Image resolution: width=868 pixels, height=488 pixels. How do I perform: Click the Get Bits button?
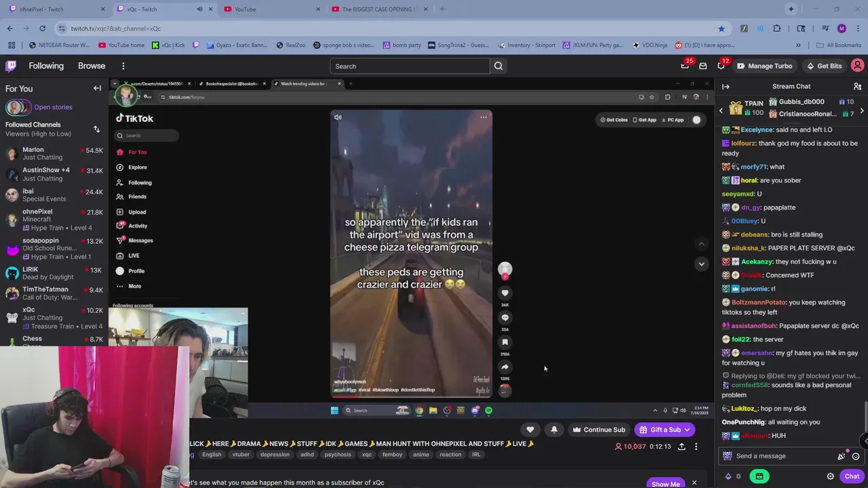click(824, 66)
